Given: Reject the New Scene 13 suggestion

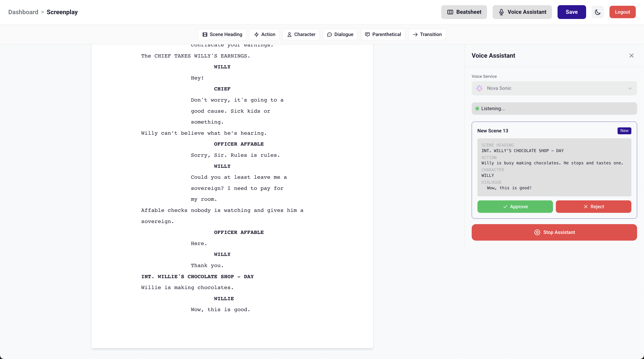Looking at the screenshot, I should 593,207.
